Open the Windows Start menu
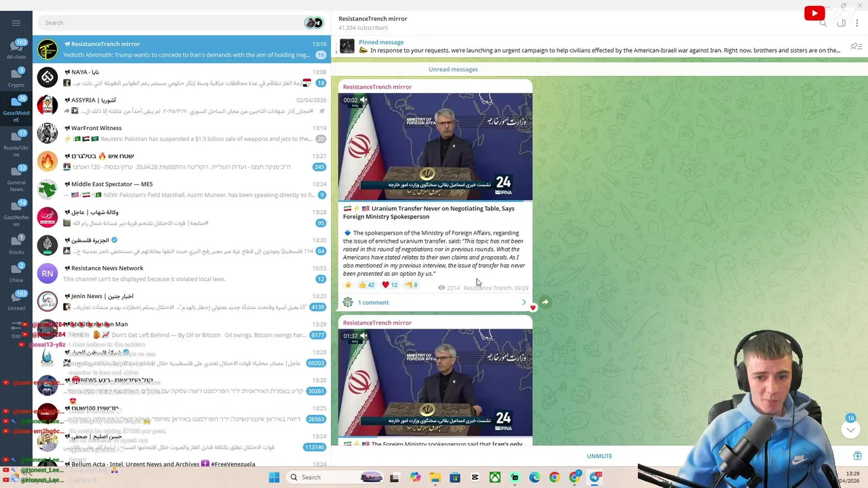 274,477
